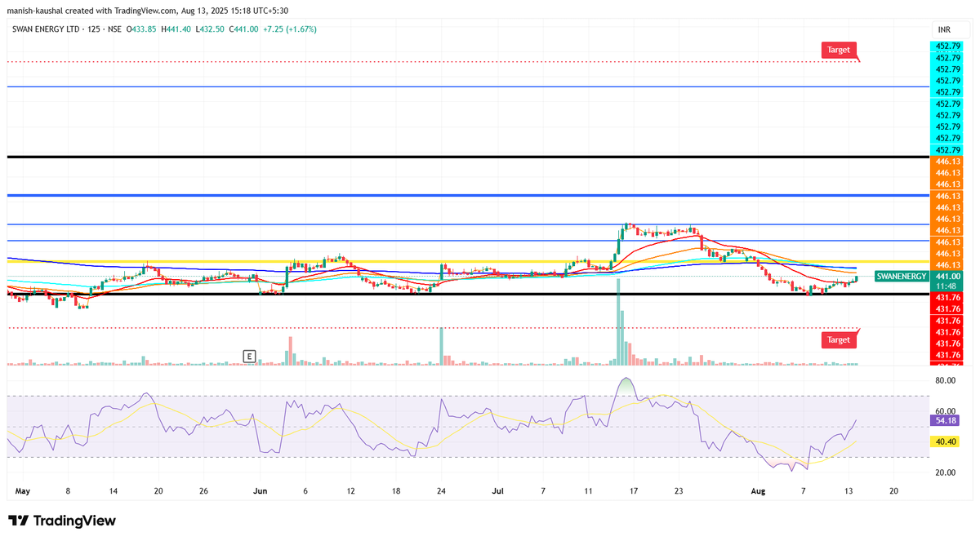980x541 pixels.
Task: Click the tallest green volume bar in July
Action: (618, 321)
